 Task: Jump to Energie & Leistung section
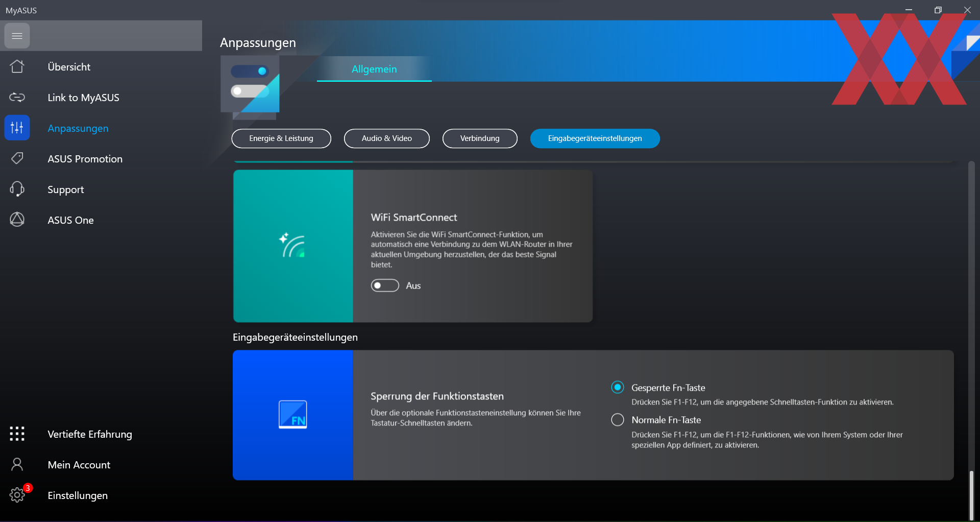coord(281,138)
